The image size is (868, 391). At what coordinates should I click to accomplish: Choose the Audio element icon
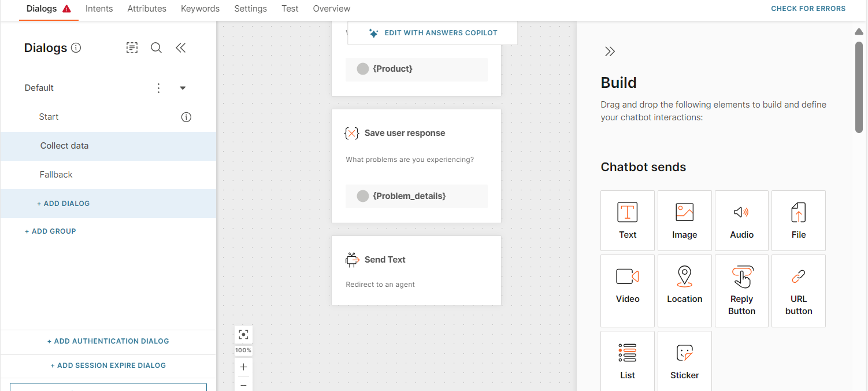[741, 213]
